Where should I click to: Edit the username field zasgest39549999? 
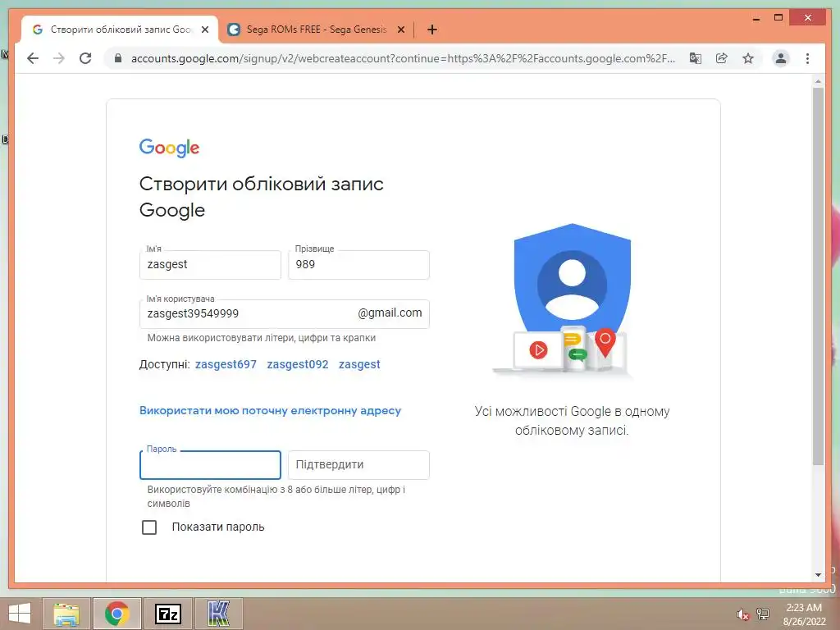click(x=285, y=314)
